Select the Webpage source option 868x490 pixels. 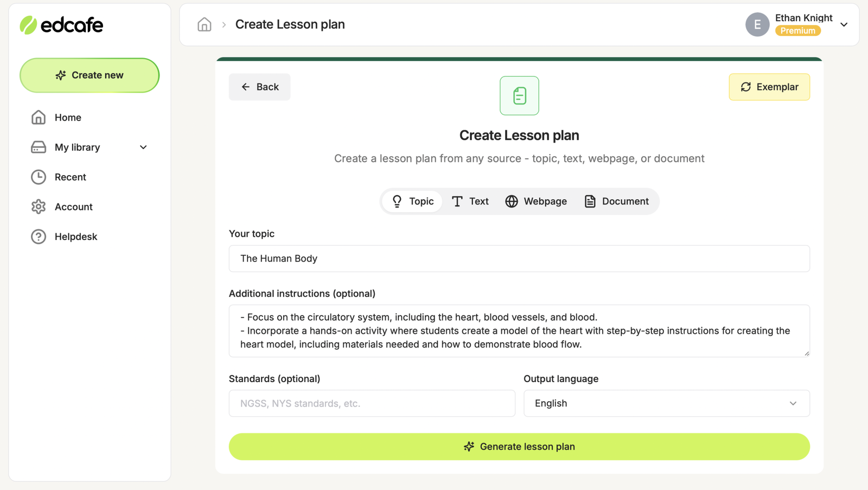click(536, 201)
